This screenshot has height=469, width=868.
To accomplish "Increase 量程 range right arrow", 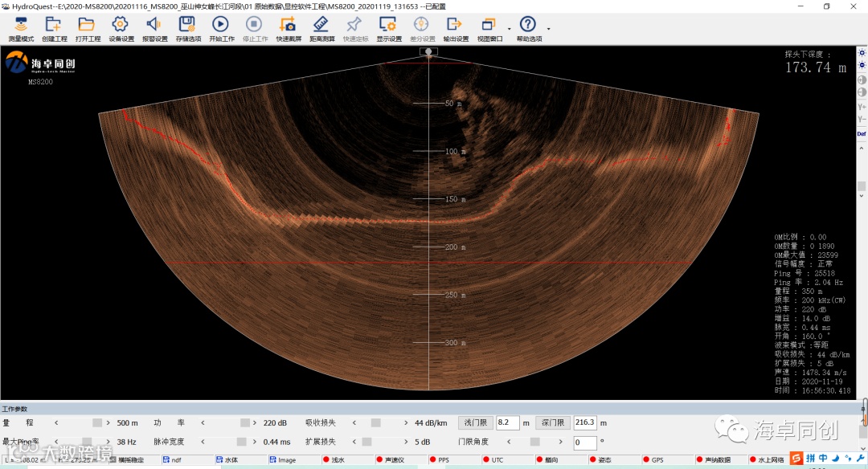I will point(108,422).
